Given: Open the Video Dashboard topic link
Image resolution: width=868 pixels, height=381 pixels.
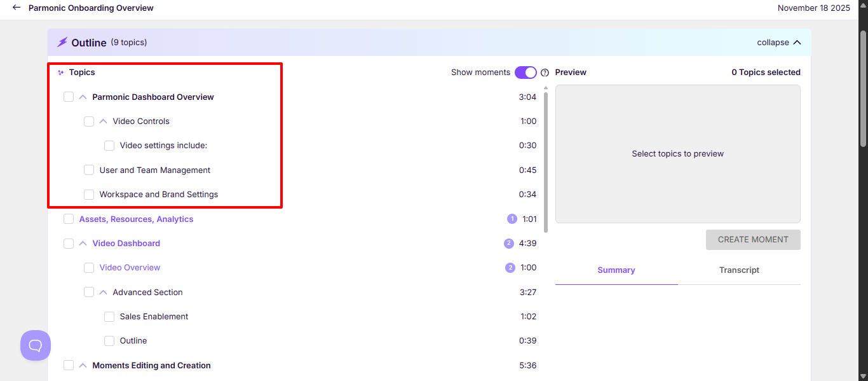Looking at the screenshot, I should [x=126, y=244].
